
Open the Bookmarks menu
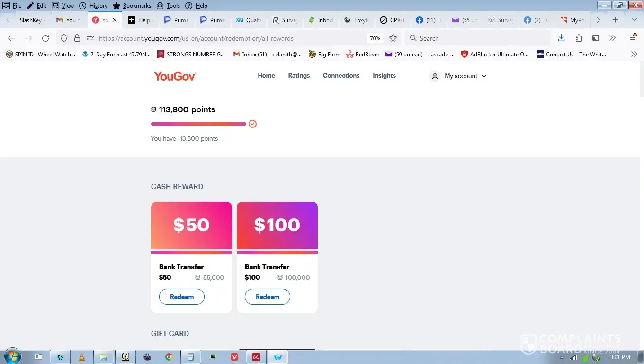[x=132, y=6]
